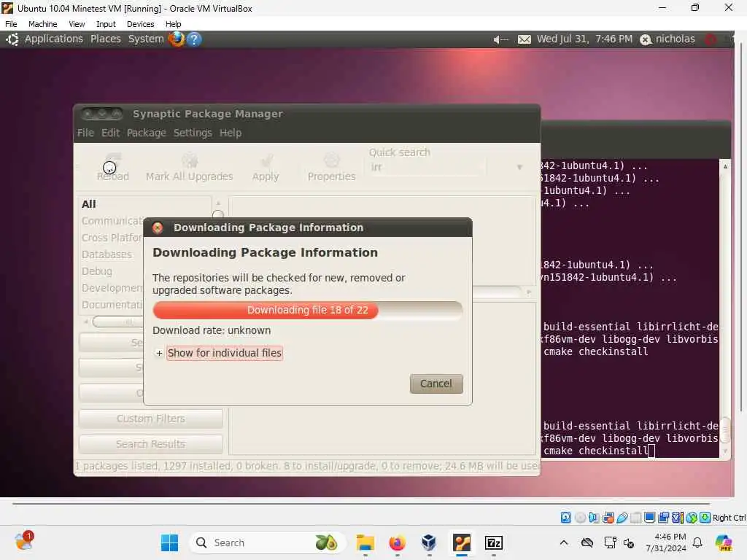Click the muted speaker tray icon
Screen dimensions: 747x560
pyautogui.click(x=629, y=542)
